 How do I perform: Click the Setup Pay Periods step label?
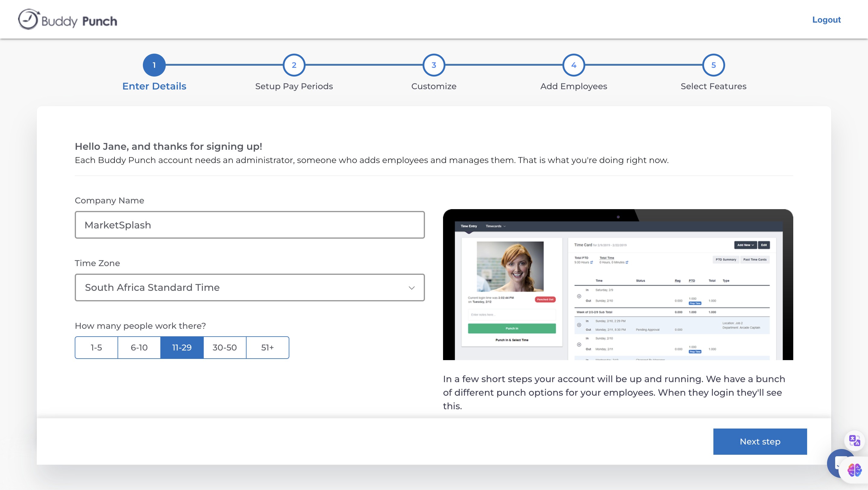tap(294, 86)
